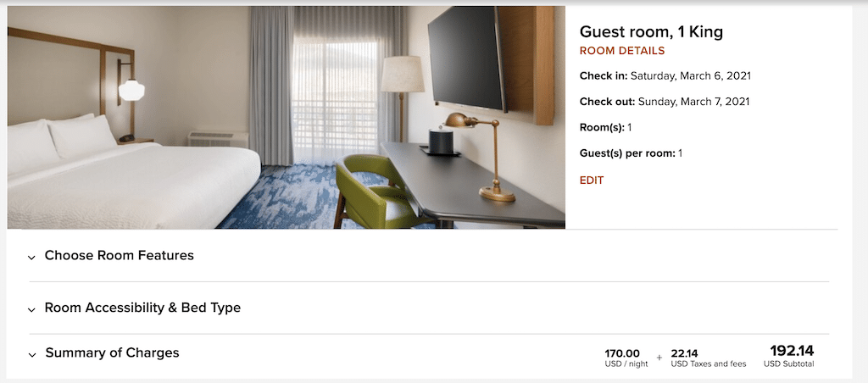Screen dimensions: 868x383
Task: Open the Room Accessibility & Bed Type section
Action: tap(142, 308)
